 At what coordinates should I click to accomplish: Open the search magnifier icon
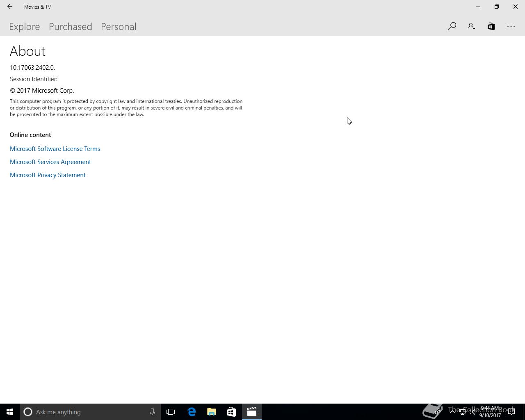452,26
